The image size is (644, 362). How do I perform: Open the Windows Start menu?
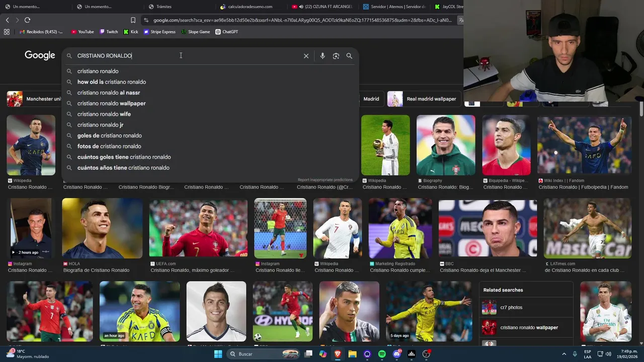pyautogui.click(x=218, y=354)
